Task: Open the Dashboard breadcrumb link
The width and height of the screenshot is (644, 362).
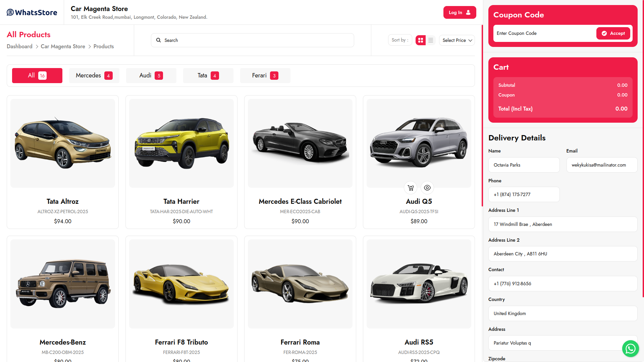Action: (x=19, y=47)
